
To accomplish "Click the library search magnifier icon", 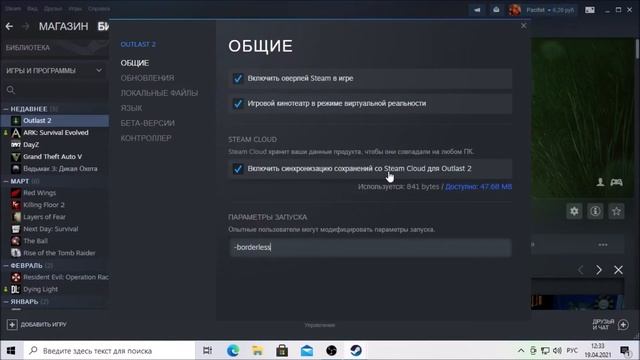I will [11, 90].
